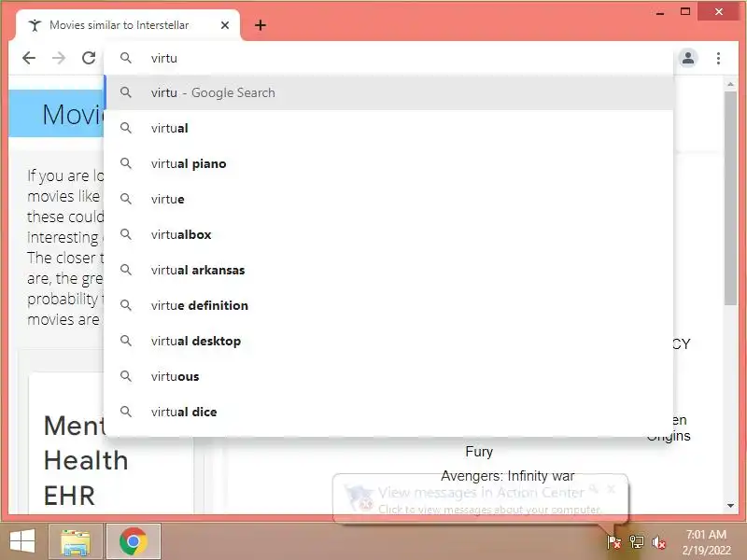Image resolution: width=747 pixels, height=560 pixels.
Task: Choose the virtue suggestion
Action: pos(388,199)
